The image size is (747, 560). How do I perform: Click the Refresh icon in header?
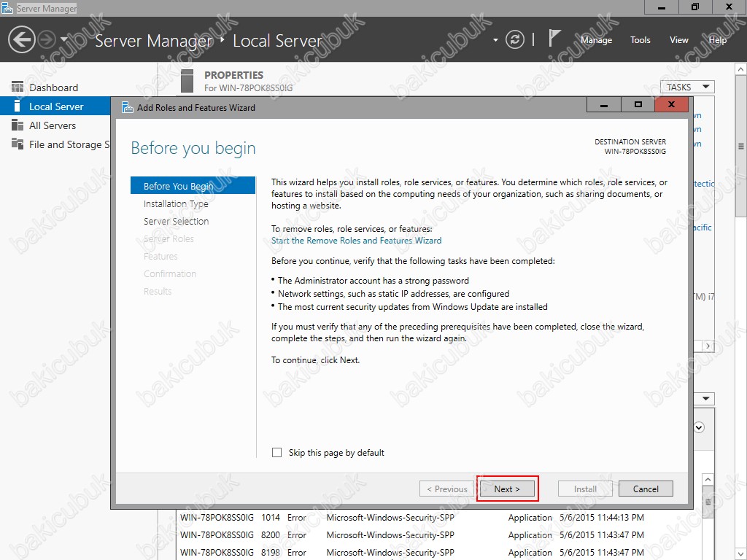click(515, 40)
